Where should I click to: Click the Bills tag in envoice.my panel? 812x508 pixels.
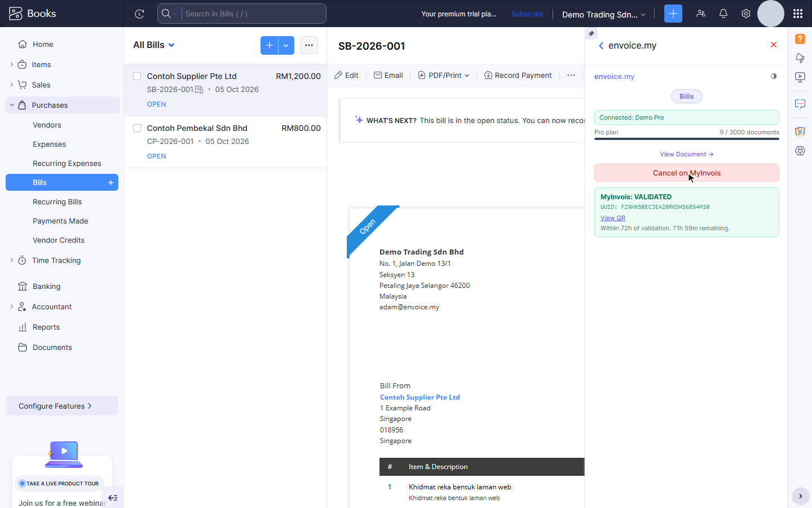click(x=687, y=97)
